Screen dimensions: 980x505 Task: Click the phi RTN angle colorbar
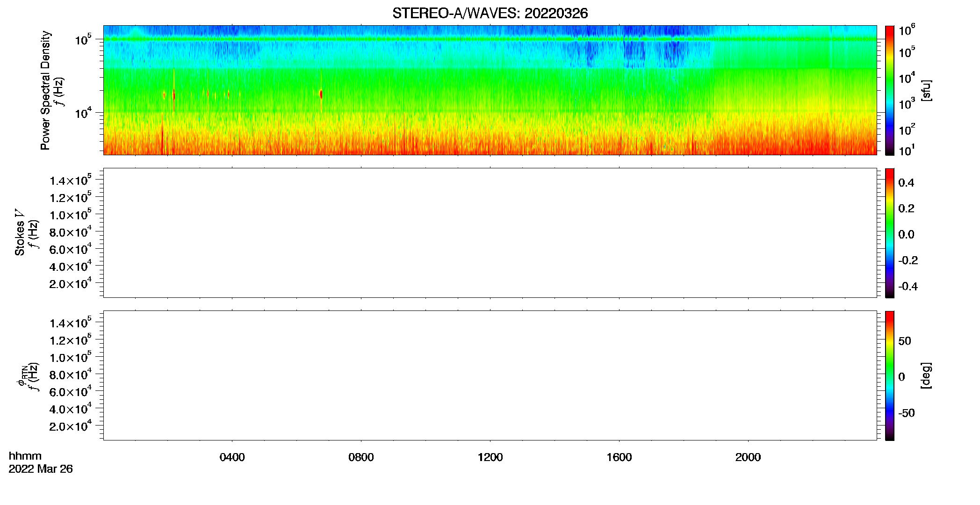coord(890,375)
